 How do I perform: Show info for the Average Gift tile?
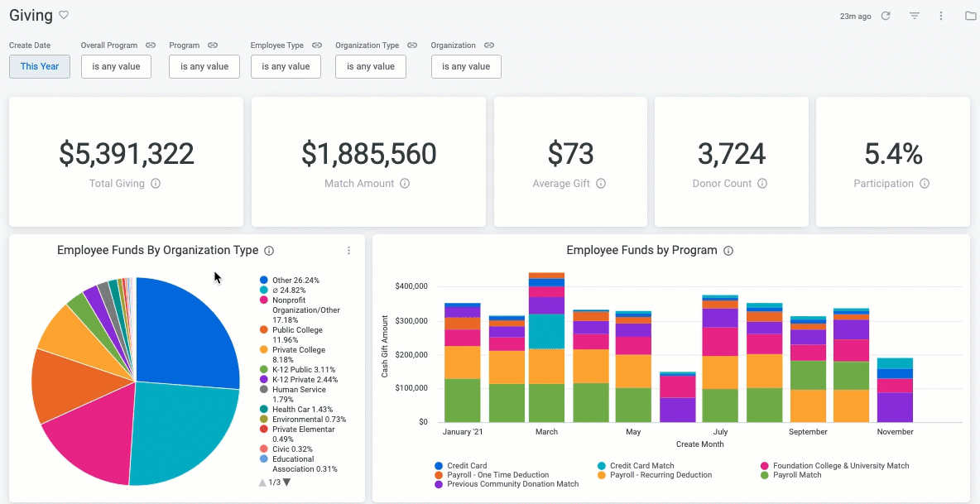tap(601, 184)
